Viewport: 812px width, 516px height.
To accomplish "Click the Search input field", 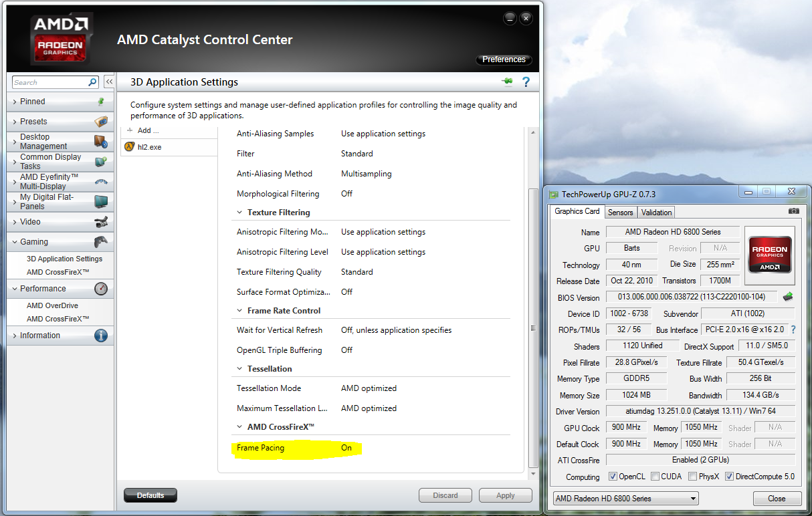I will 49,82.
